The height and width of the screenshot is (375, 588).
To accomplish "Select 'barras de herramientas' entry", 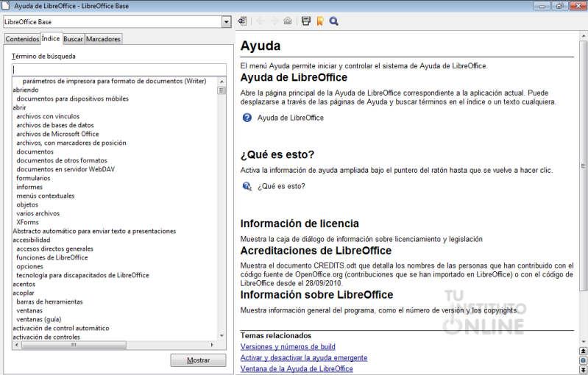I will (x=49, y=301).
